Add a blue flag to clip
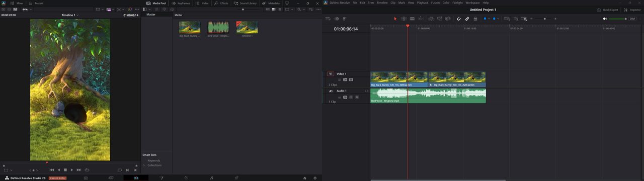Screen dimensions: 644x181 point(485,19)
